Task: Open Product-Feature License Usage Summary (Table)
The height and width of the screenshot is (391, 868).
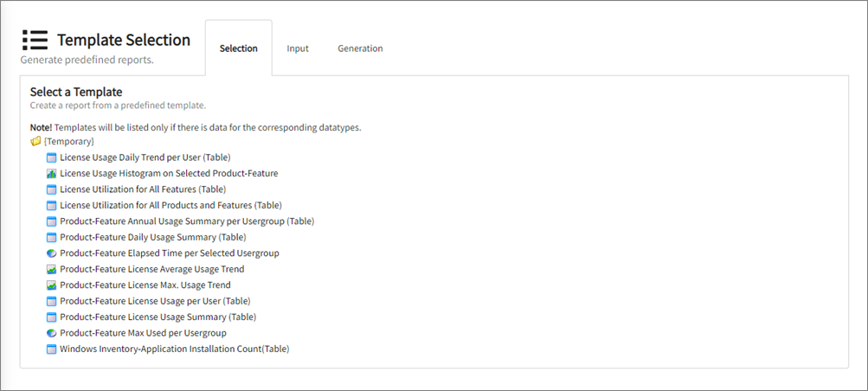Action: [x=158, y=317]
